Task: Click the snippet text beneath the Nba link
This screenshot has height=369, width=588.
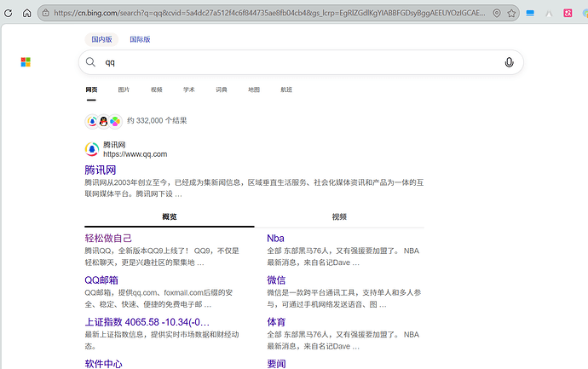Action: [343, 257]
